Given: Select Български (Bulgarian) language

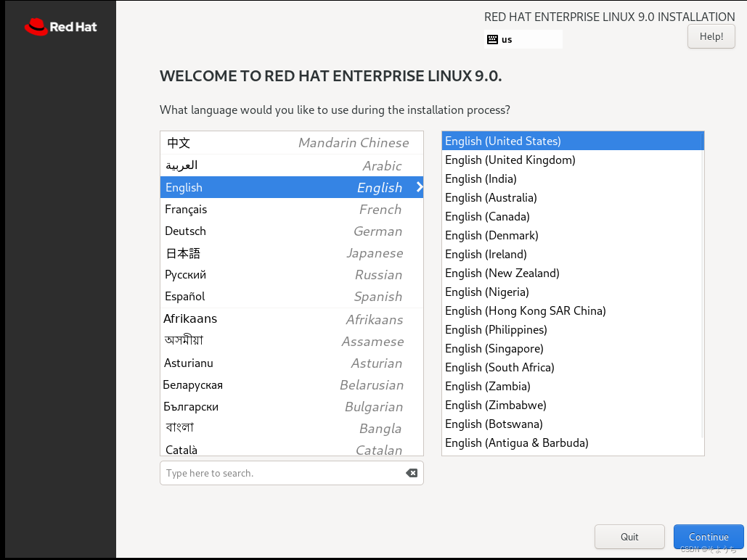Looking at the screenshot, I should point(292,407).
